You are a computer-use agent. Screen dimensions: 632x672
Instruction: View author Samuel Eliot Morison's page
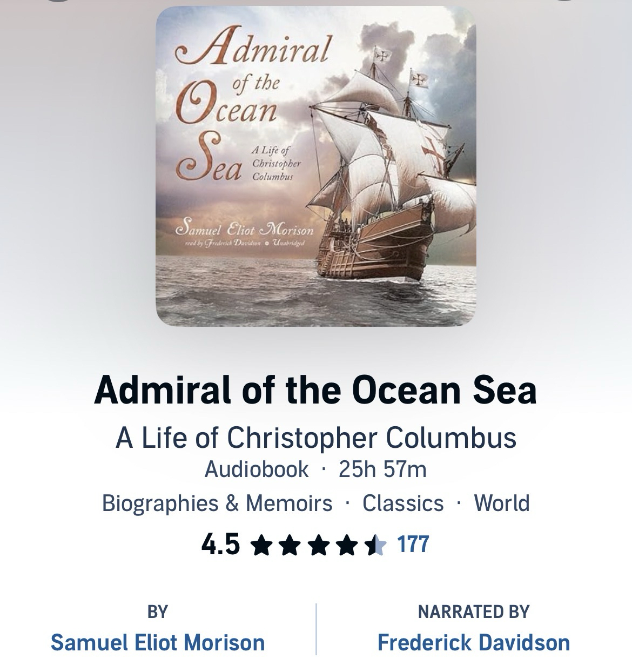(158, 643)
